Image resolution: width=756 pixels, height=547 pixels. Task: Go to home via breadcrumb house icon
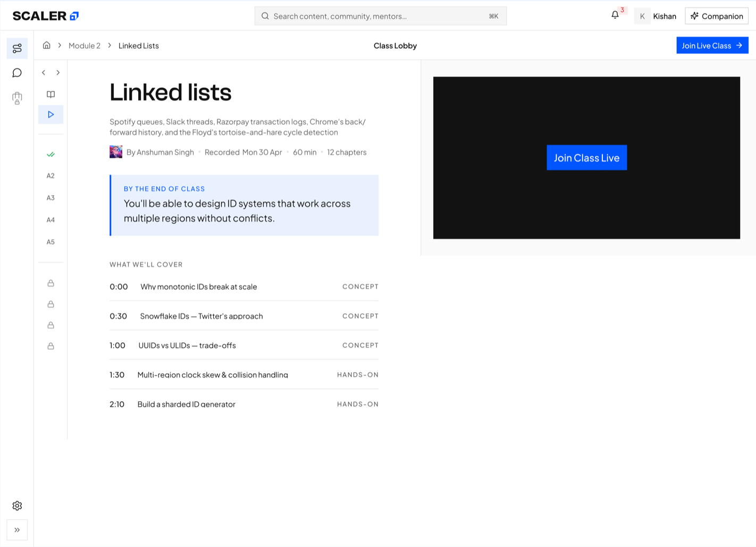pyautogui.click(x=47, y=45)
